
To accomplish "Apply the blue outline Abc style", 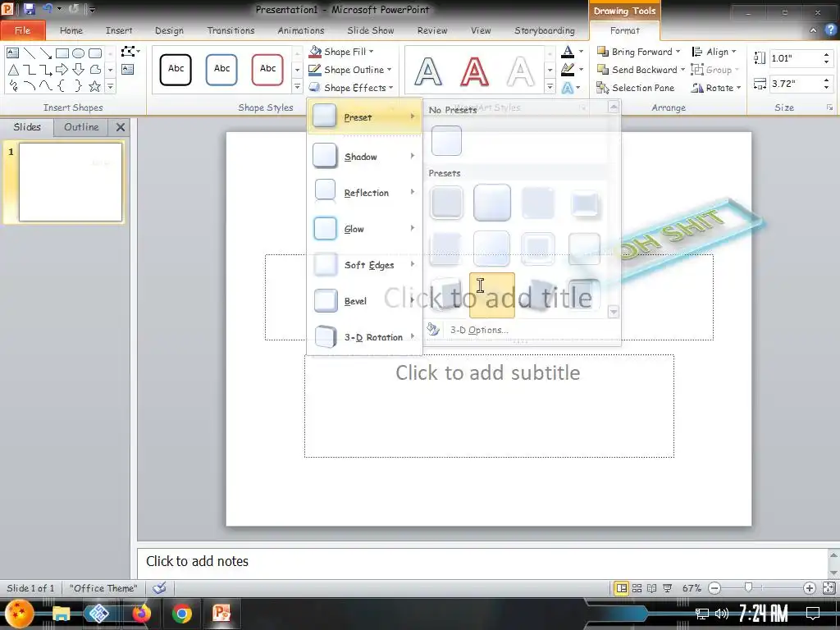I will pos(221,70).
